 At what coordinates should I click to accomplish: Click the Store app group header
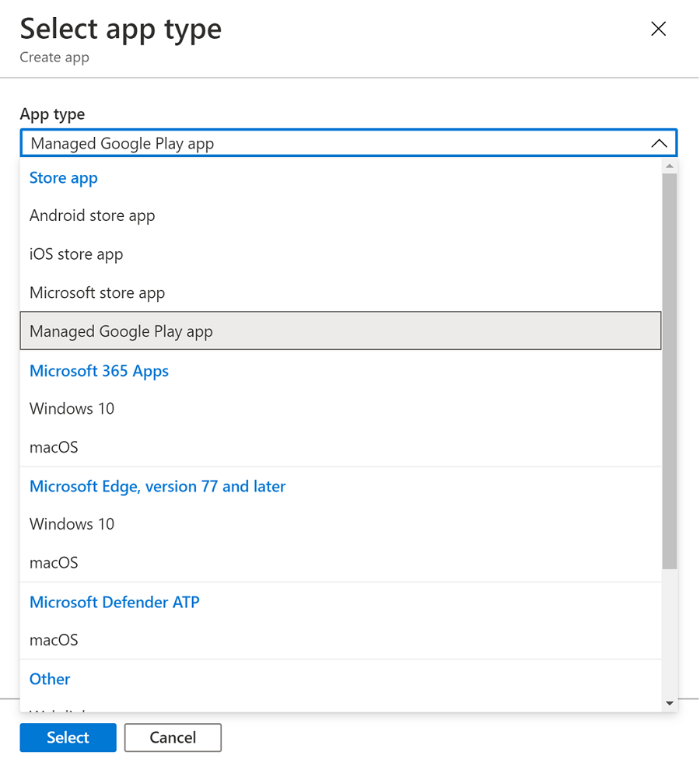click(64, 178)
